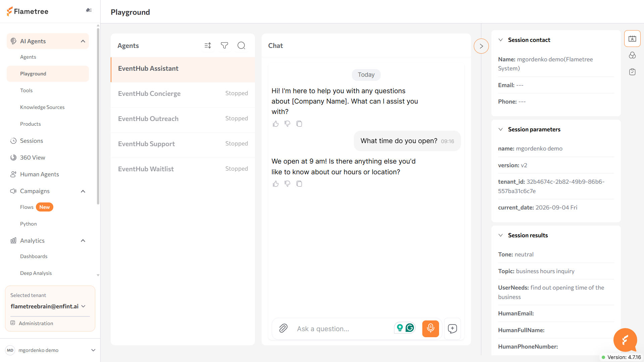
Task: Open the Administration link
Action: [36, 323]
